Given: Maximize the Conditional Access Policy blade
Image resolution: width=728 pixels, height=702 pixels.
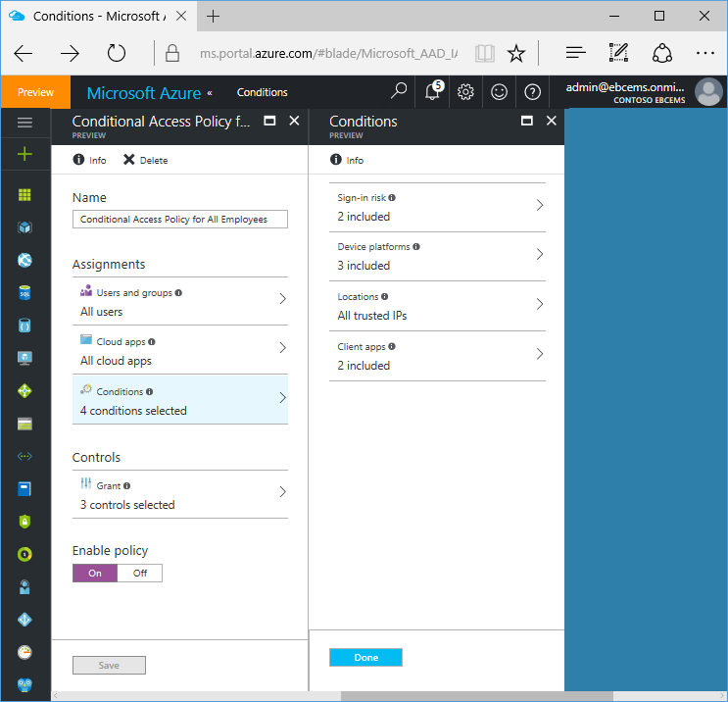Looking at the screenshot, I should [269, 121].
